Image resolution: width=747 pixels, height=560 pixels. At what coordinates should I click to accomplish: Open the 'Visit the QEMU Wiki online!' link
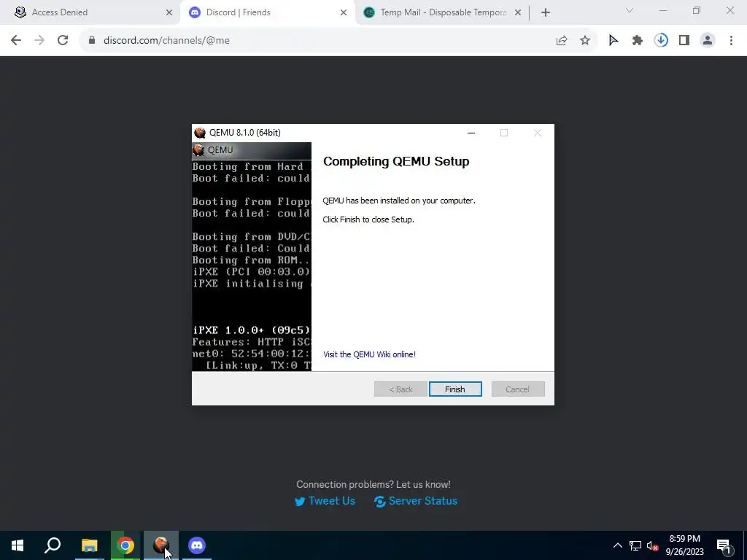tap(369, 354)
